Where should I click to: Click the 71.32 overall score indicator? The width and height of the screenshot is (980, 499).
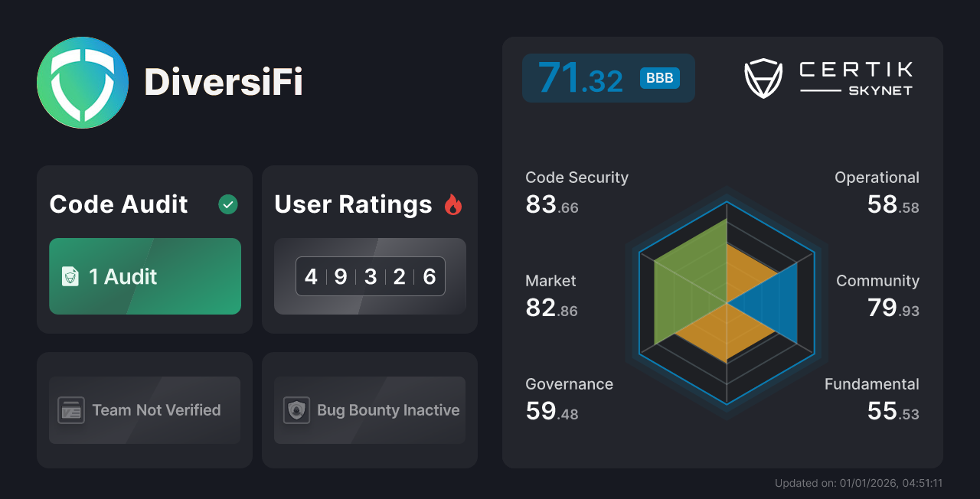coord(582,77)
